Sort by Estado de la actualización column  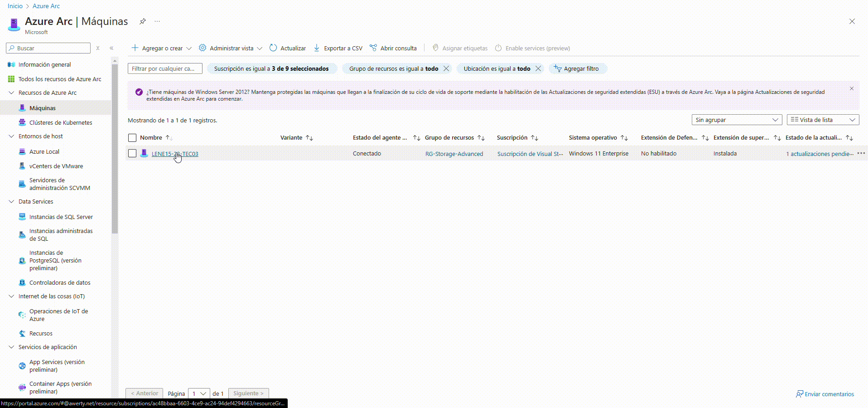819,137
